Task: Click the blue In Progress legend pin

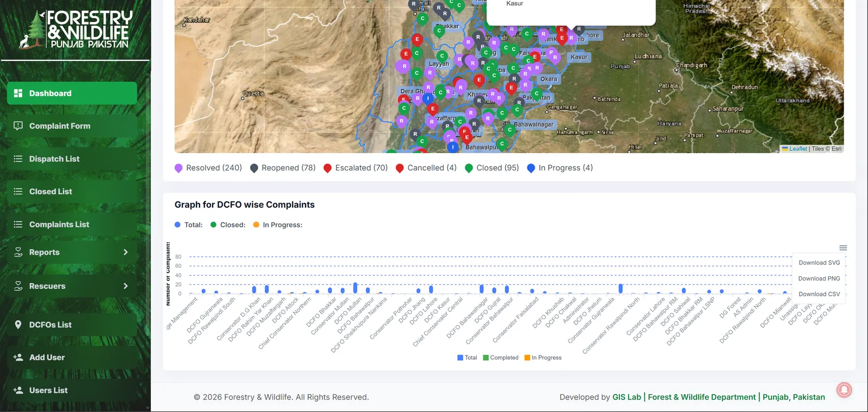Action: 531,168
